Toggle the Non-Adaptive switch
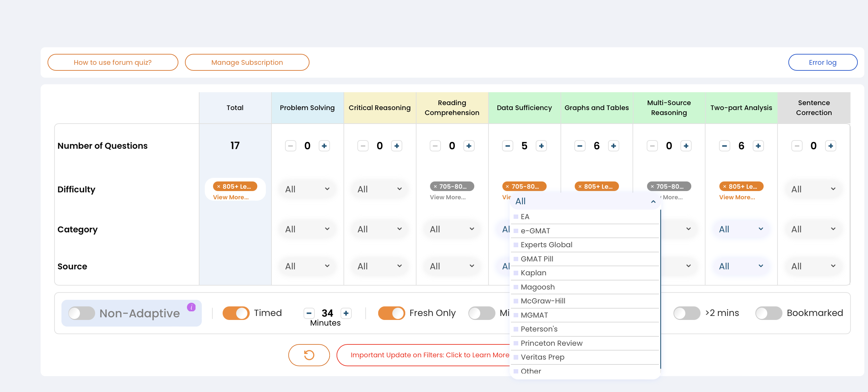Screen dimensions: 868x392 pos(82,313)
